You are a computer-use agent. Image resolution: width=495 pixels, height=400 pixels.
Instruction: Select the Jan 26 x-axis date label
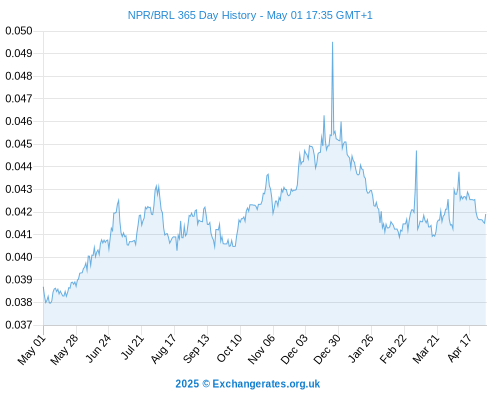(x=361, y=348)
